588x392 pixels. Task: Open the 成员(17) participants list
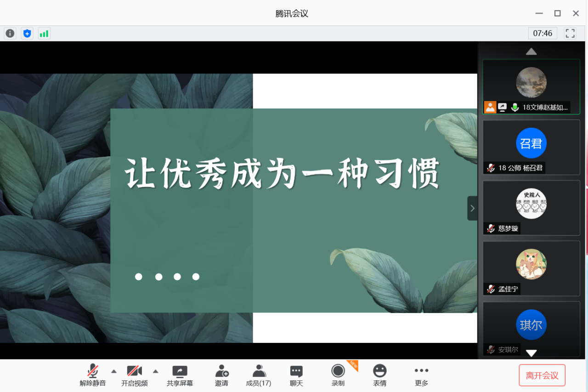tap(259, 375)
